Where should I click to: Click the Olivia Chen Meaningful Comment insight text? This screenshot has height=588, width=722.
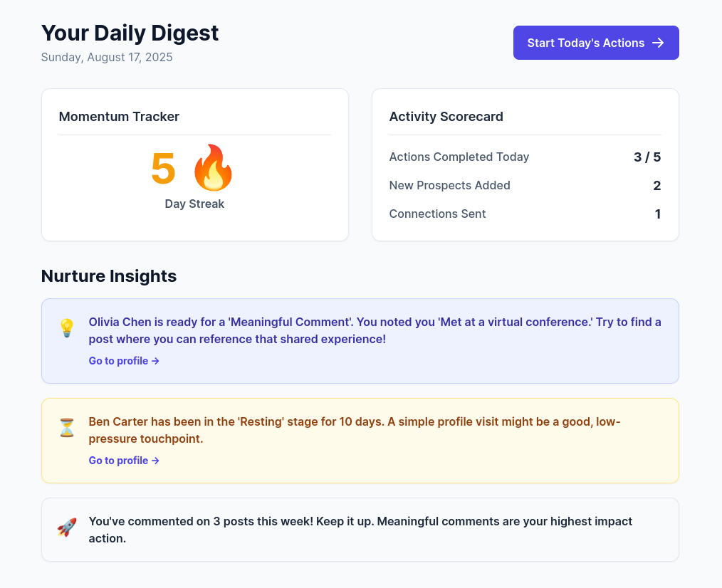point(375,330)
